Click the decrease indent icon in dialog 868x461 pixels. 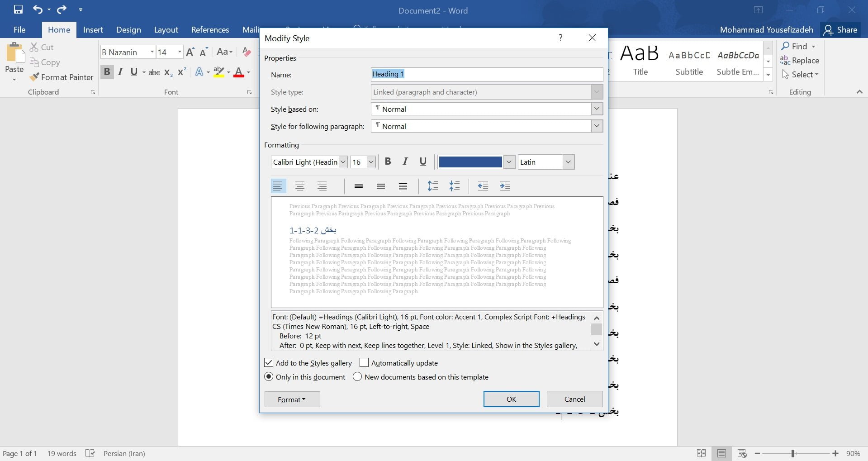pyautogui.click(x=483, y=186)
